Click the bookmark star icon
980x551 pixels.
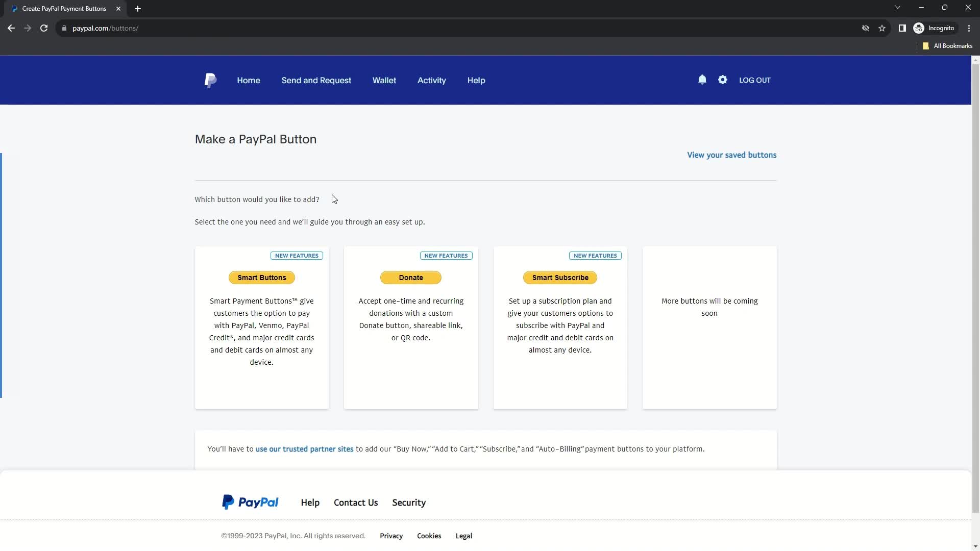coord(883,28)
